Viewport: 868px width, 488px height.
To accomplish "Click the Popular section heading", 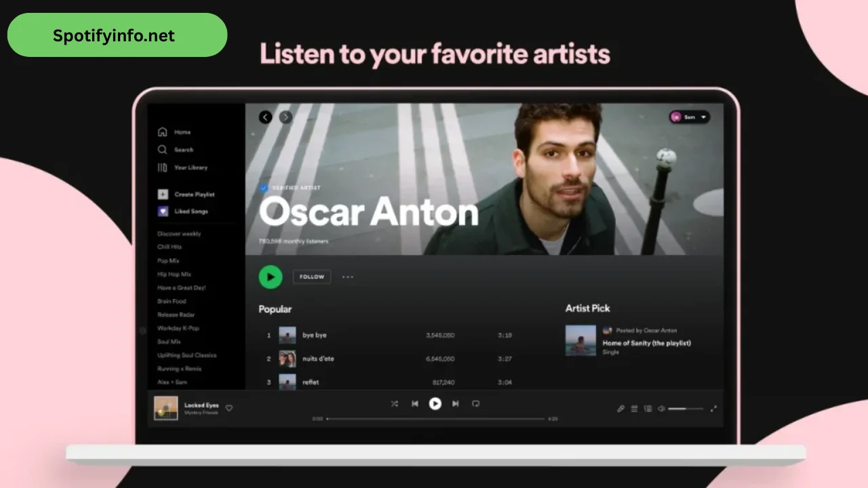I will coord(275,309).
